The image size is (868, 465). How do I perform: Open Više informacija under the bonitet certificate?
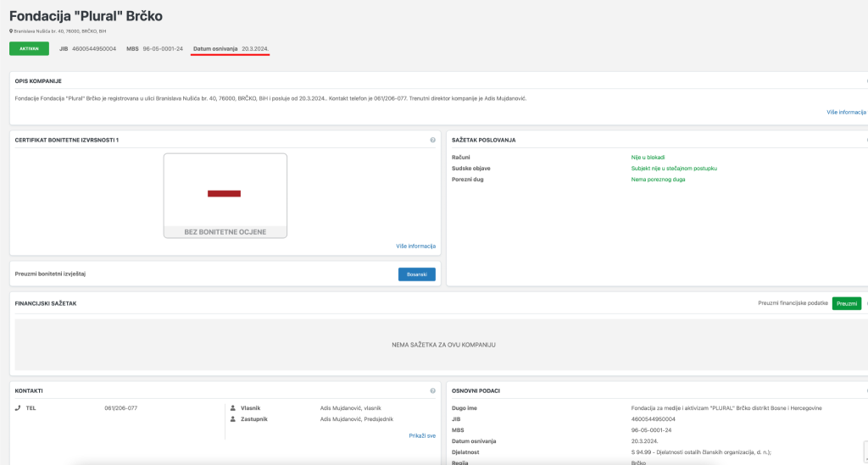tap(415, 246)
